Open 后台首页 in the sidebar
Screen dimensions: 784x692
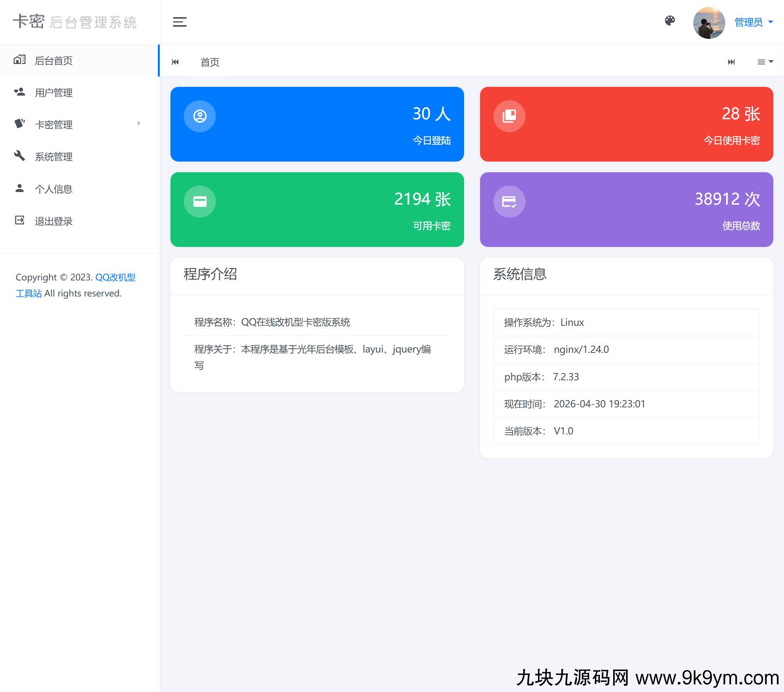[x=79, y=61]
